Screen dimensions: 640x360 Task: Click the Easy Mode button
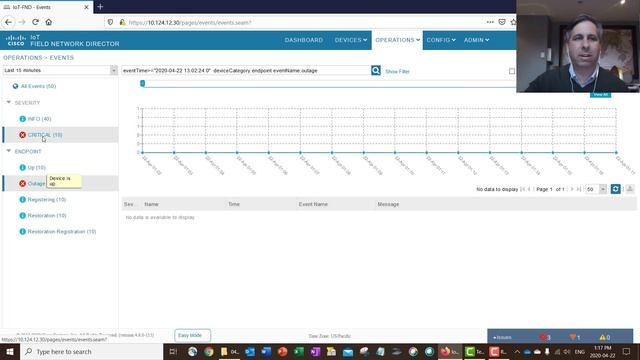193,336
